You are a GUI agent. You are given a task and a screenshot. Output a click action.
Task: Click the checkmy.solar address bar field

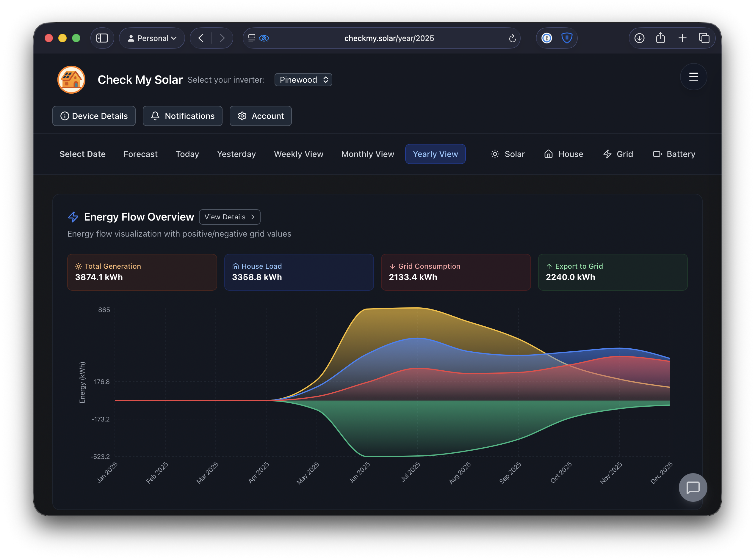point(389,38)
